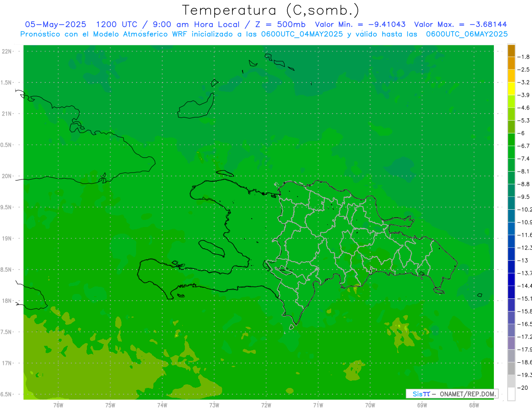This screenshot has width=532, height=411.
Task: Click the "20N" latitude label
Action: (6, 176)
